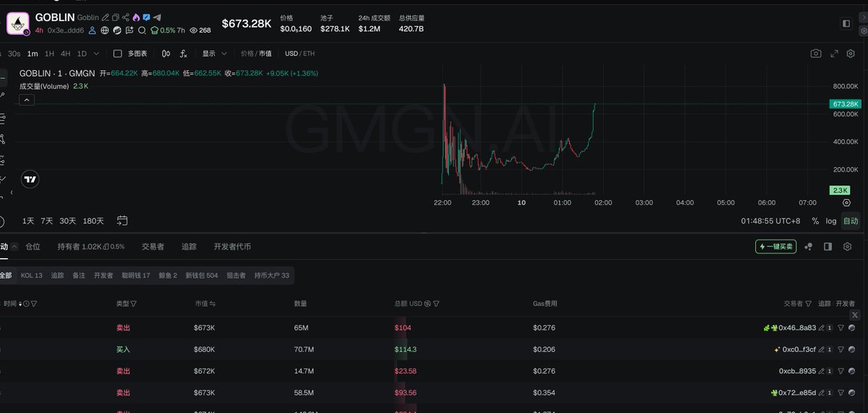This screenshot has width=868, height=413.
Task: Filter trades by 鲸鱼 2
Action: point(168,276)
